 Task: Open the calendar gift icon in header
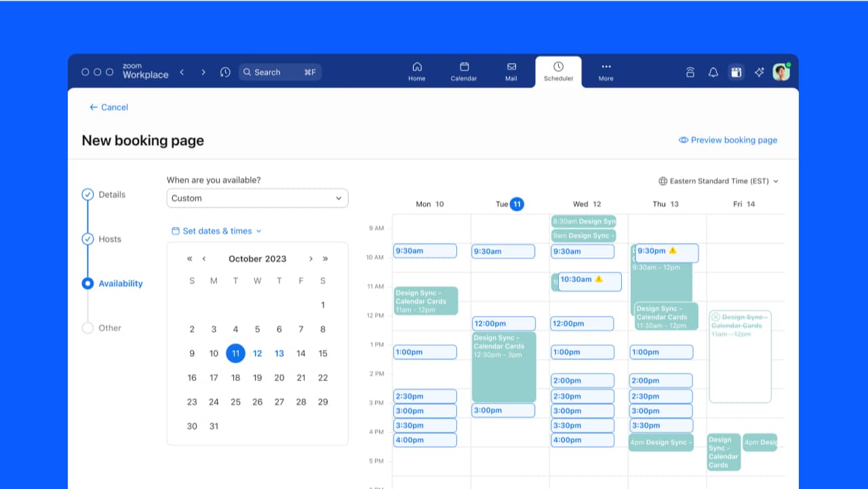[x=736, y=72]
